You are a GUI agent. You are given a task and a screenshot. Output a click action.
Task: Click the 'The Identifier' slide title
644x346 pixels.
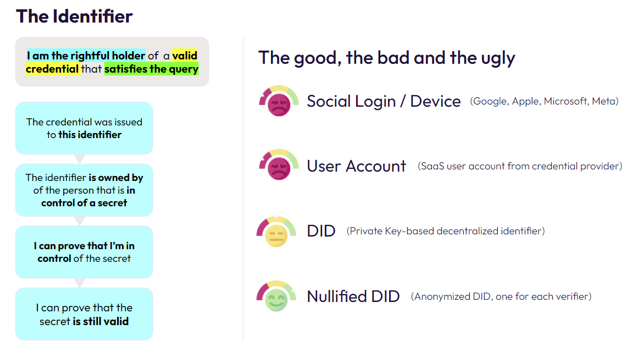74,17
